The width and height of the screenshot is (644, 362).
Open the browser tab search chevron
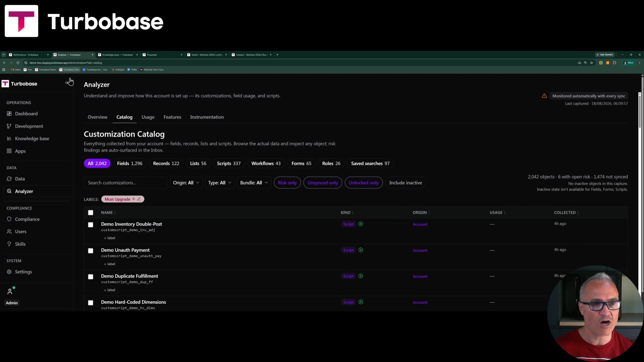[x=4, y=55]
